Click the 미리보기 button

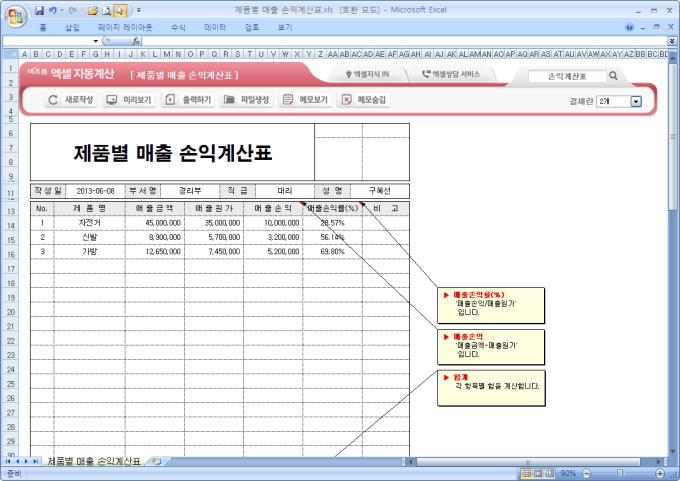129,100
